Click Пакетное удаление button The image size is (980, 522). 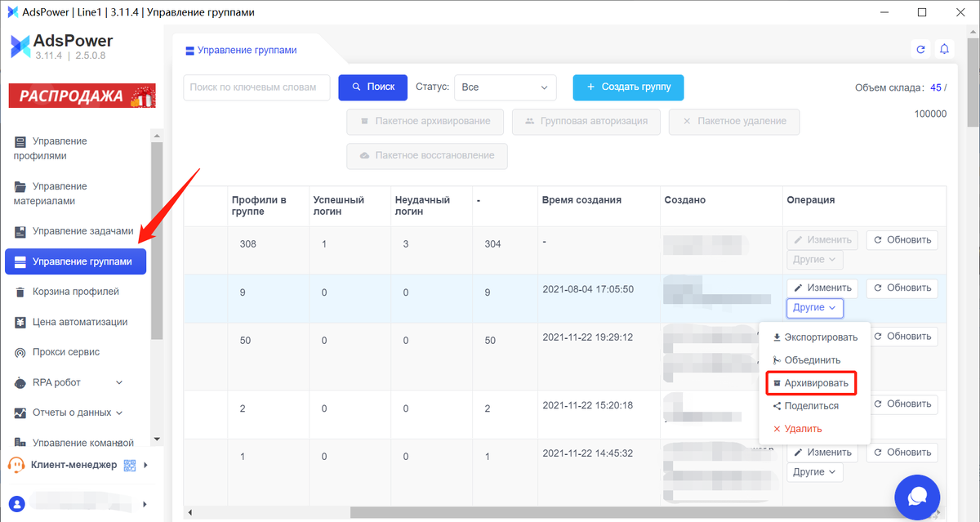coord(734,121)
